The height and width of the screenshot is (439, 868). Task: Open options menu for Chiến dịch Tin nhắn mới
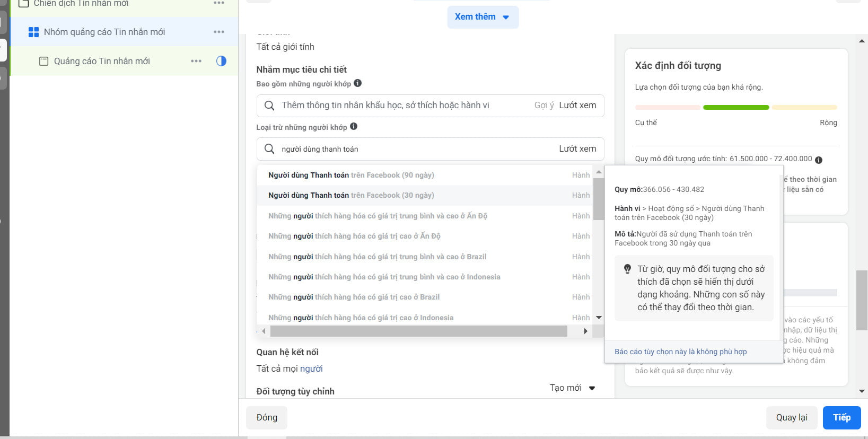click(x=218, y=3)
